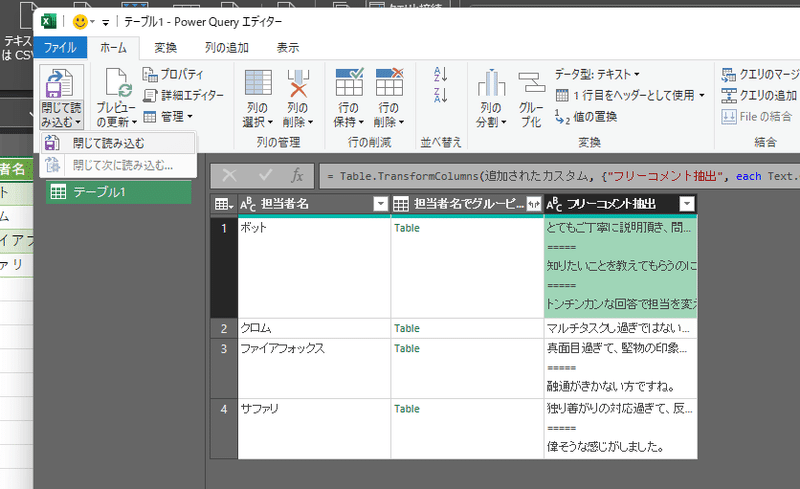
Task: Open the データ型: テキスト dropdown
Action: tap(597, 75)
